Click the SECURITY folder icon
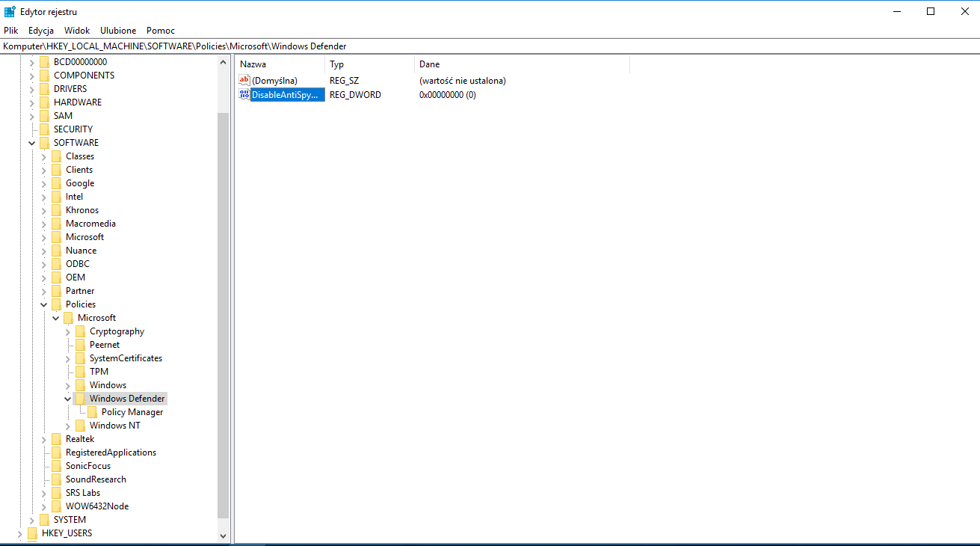 44,129
